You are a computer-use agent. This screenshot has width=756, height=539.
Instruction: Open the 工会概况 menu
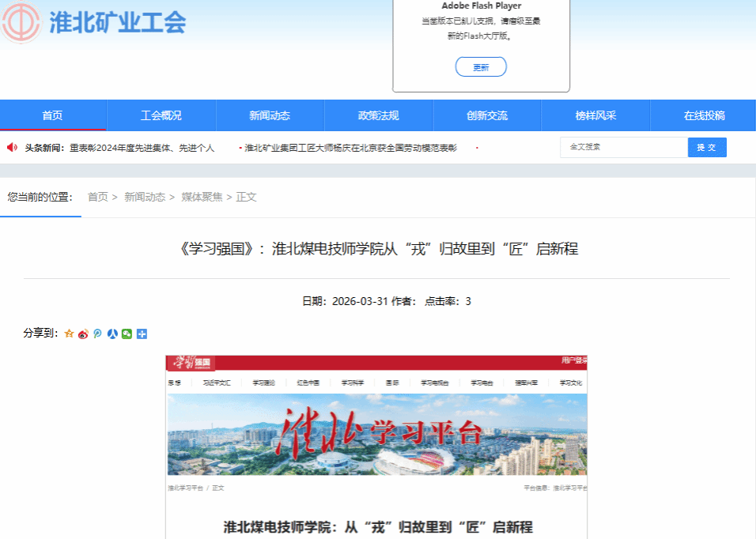coord(161,115)
